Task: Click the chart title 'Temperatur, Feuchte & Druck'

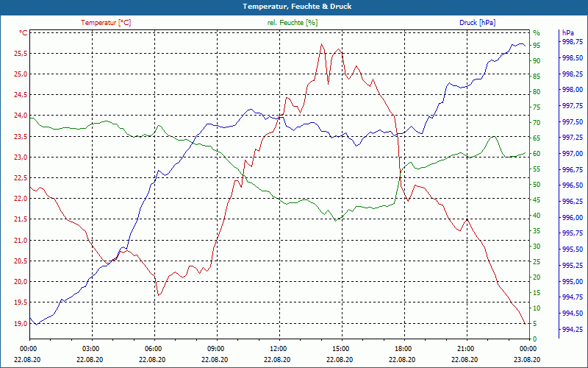Action: coord(297,7)
